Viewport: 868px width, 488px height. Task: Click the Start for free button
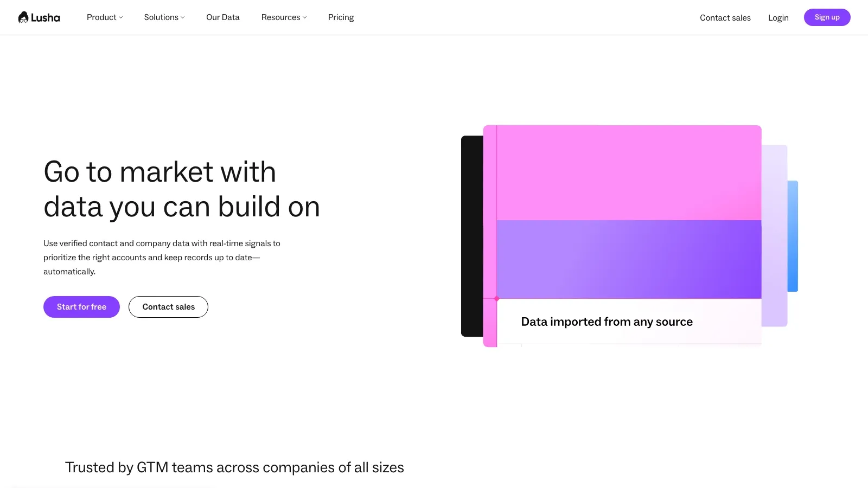click(81, 307)
